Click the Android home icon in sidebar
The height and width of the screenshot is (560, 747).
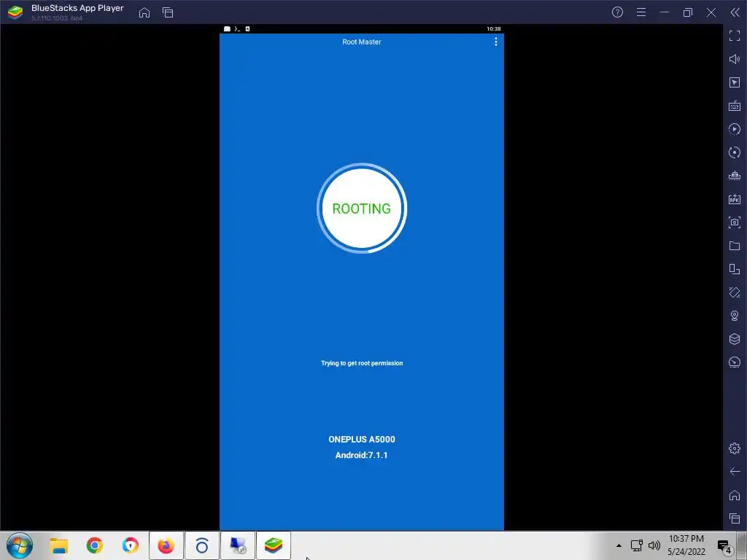735,495
